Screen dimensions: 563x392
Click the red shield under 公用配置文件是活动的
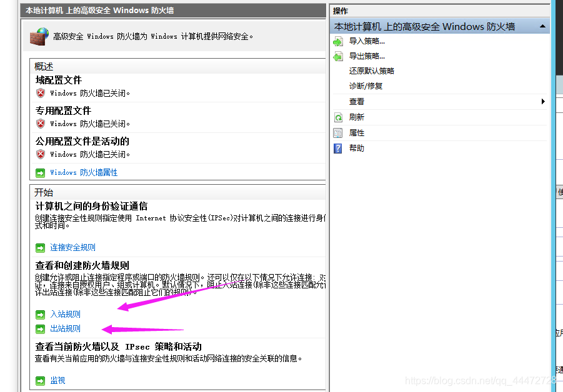click(x=41, y=154)
